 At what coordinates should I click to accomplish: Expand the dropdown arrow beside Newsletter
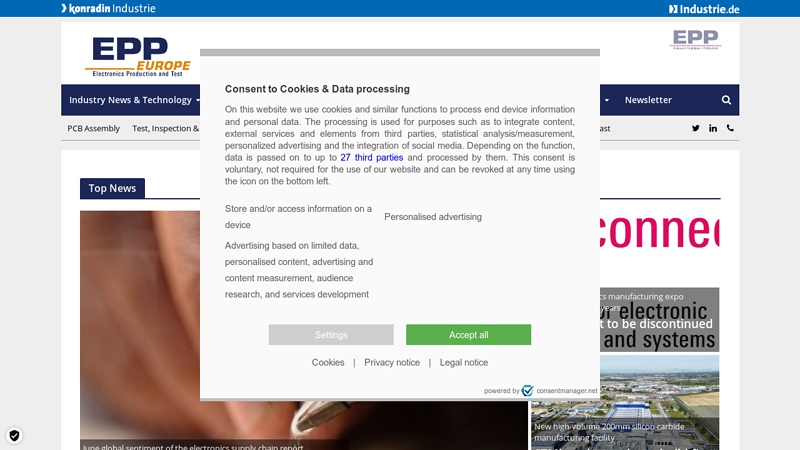[x=607, y=100]
